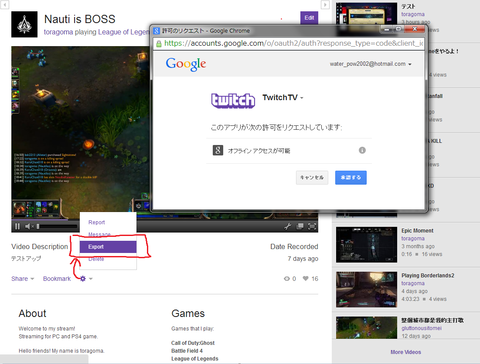Click the 'Video Description' heading
The height and width of the screenshot is (364, 480).
[x=40, y=246]
